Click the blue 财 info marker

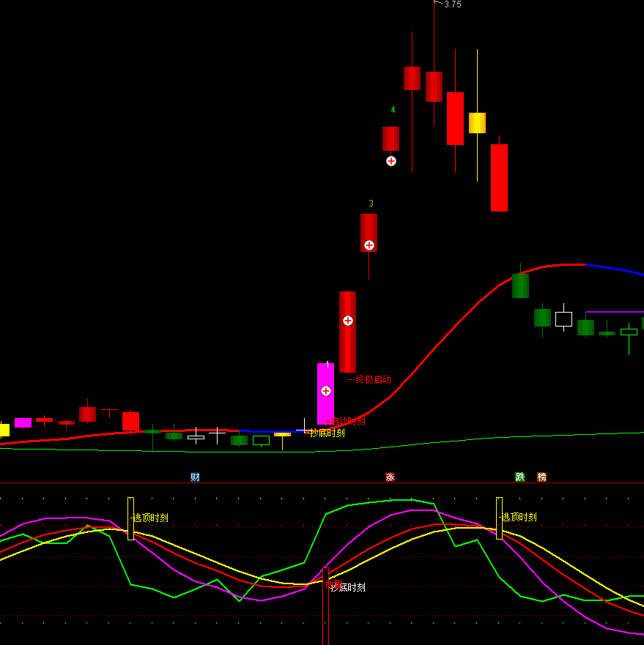click(195, 477)
